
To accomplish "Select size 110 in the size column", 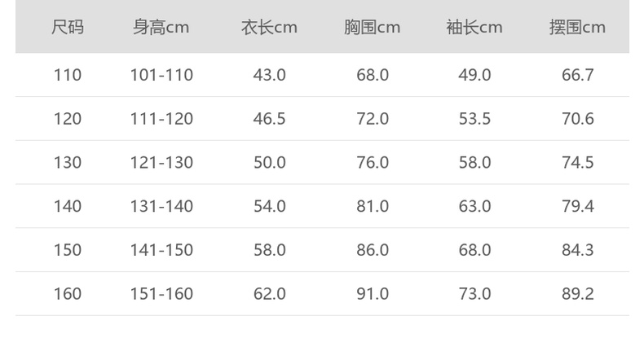I will pyautogui.click(x=68, y=75).
